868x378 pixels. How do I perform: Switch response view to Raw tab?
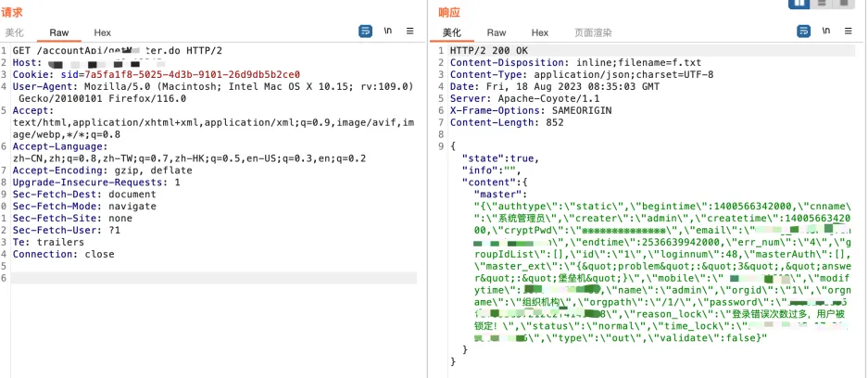click(x=497, y=32)
